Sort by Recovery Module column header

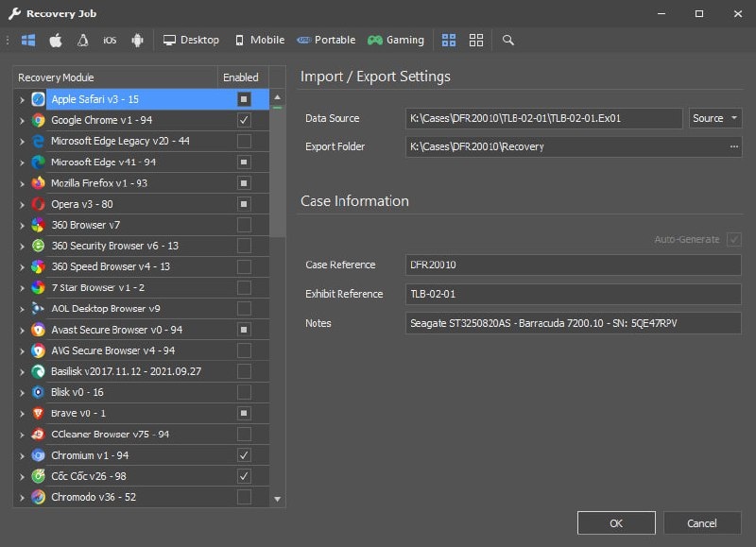115,77
